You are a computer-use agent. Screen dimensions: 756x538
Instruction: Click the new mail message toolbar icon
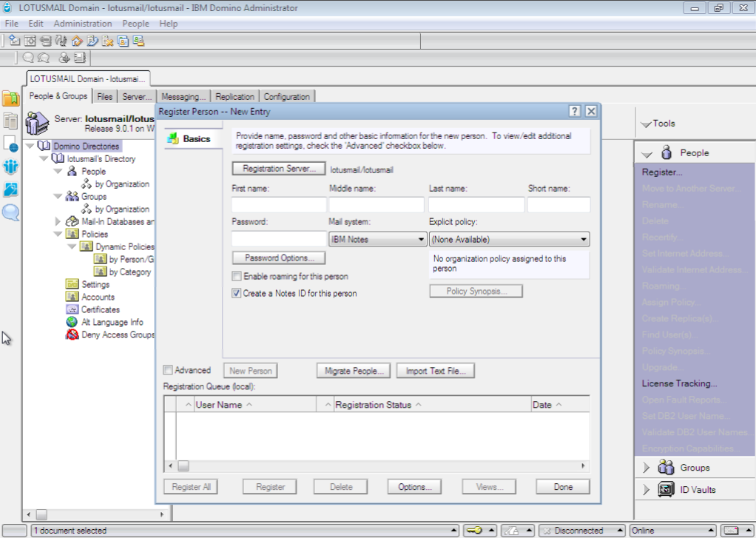point(15,41)
